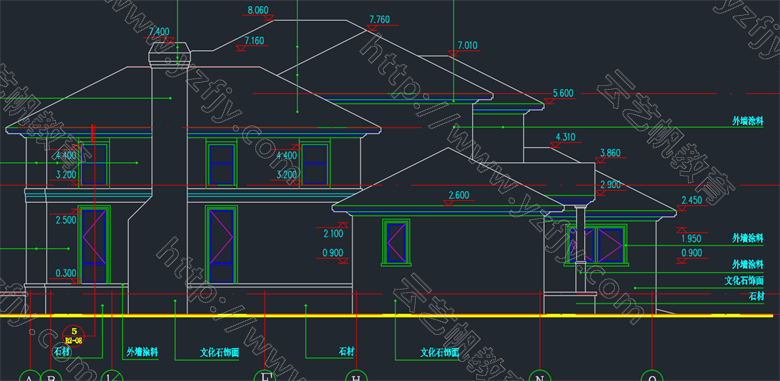Pick the 3.860 elevation label
The image size is (780, 381).
pyautogui.click(x=610, y=153)
